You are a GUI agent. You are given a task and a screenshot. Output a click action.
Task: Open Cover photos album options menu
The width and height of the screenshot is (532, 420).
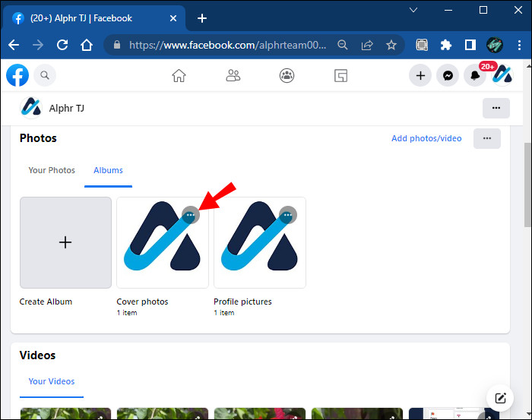[191, 215]
